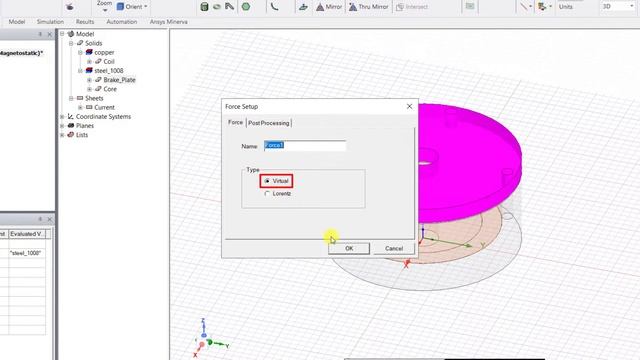
Task: Open the Ansys Minerva ribbon tab
Action: (x=169, y=22)
